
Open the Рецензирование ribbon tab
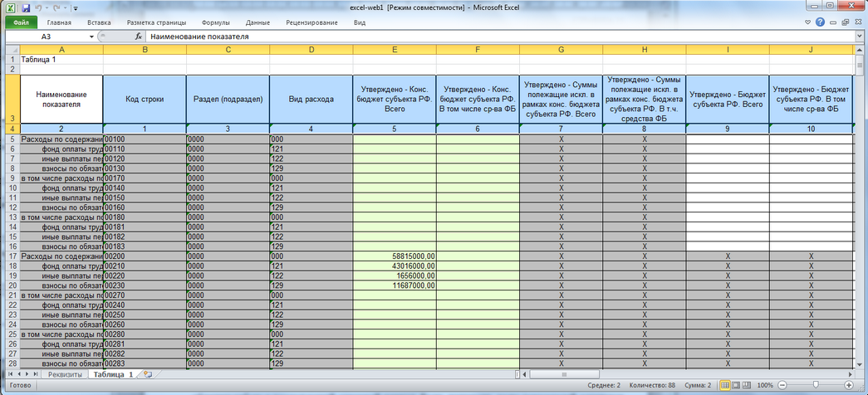[x=311, y=22]
